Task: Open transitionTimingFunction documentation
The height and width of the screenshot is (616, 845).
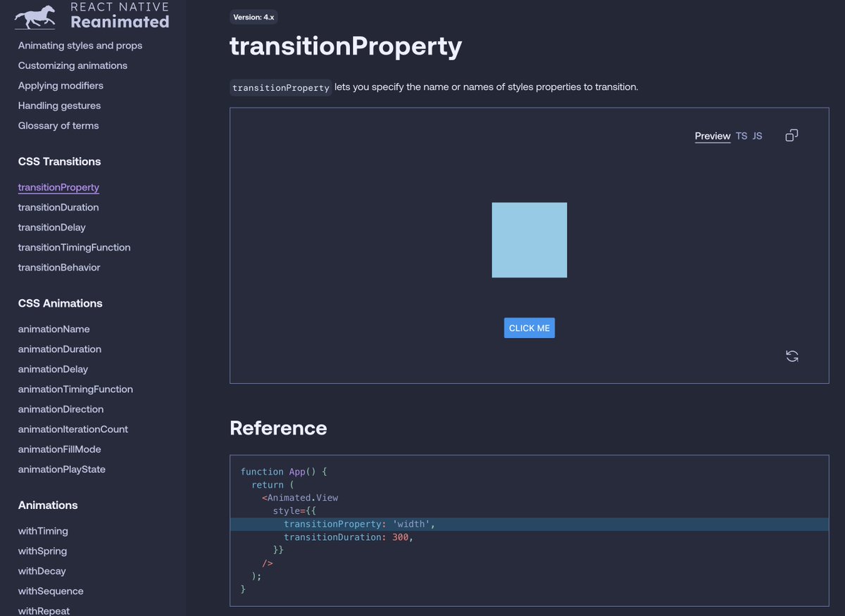Action: (x=74, y=247)
